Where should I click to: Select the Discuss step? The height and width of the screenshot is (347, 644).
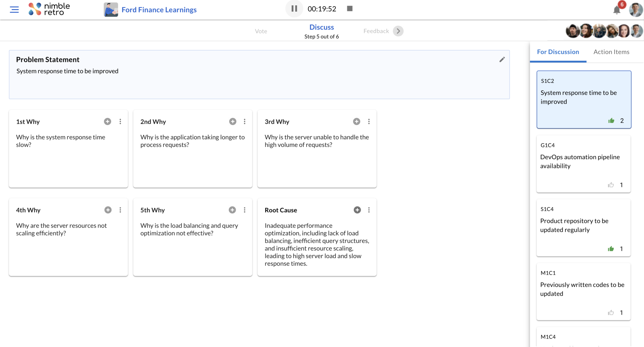322,27
